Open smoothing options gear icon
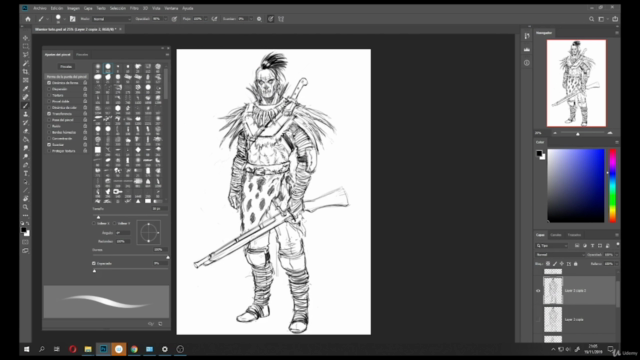Viewport: 640px width, 360px height. [259, 19]
